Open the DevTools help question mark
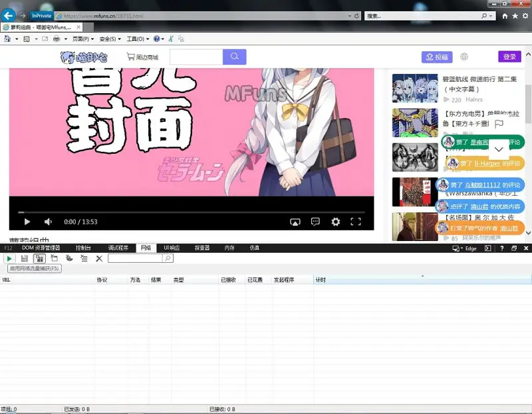532x414 pixels. point(502,248)
